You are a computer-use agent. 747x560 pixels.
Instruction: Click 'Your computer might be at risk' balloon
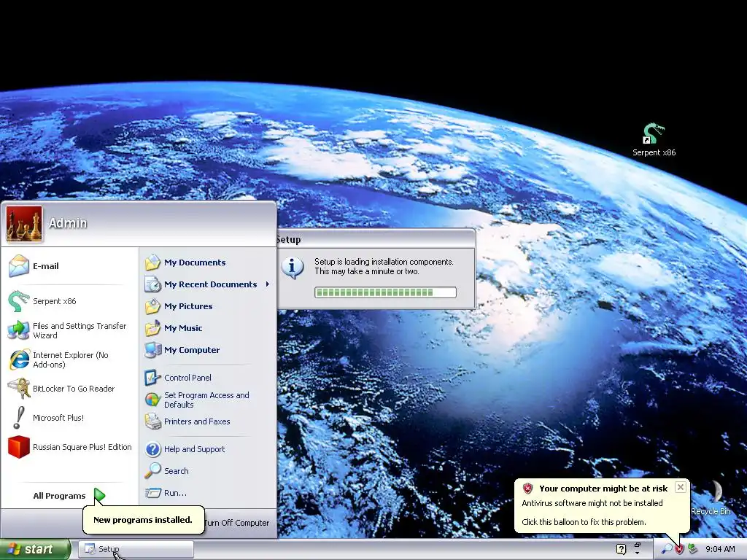click(602, 505)
